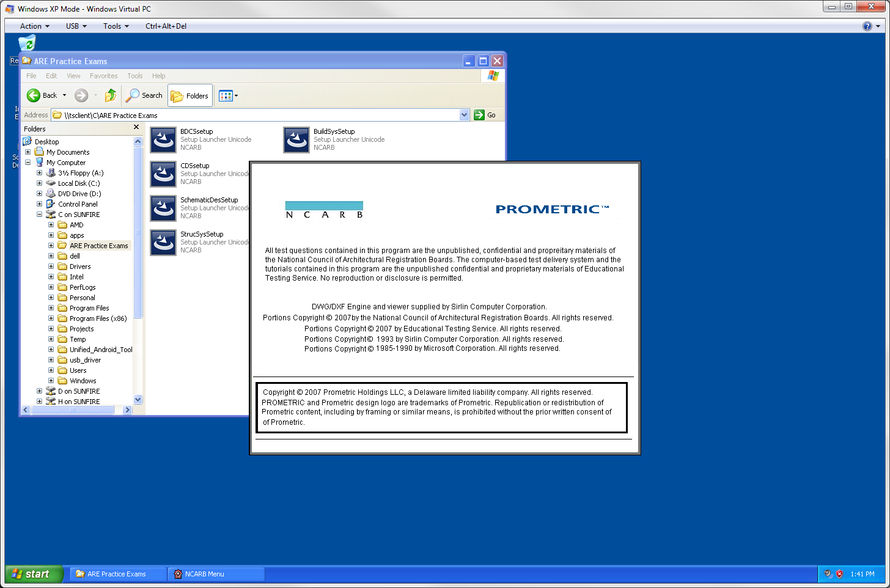
Task: Select ARE Practice Exams folder in tree
Action: pos(98,246)
